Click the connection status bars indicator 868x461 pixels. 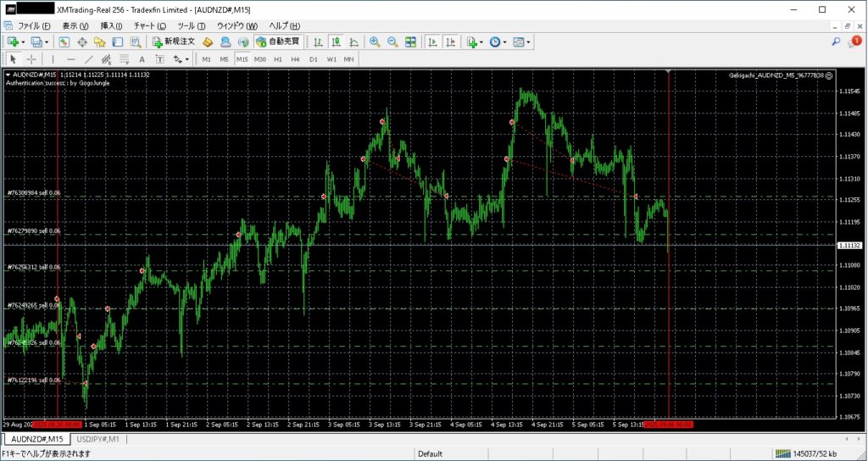(x=782, y=454)
